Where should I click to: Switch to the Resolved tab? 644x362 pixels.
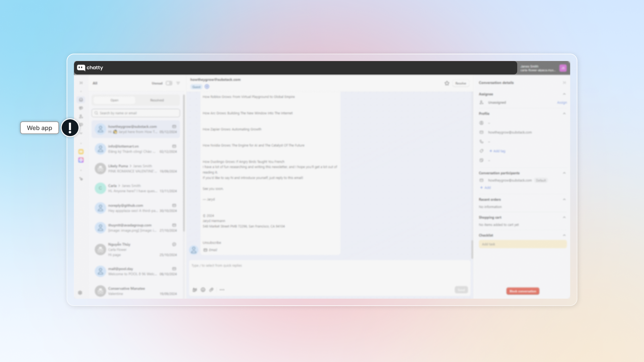pyautogui.click(x=157, y=100)
